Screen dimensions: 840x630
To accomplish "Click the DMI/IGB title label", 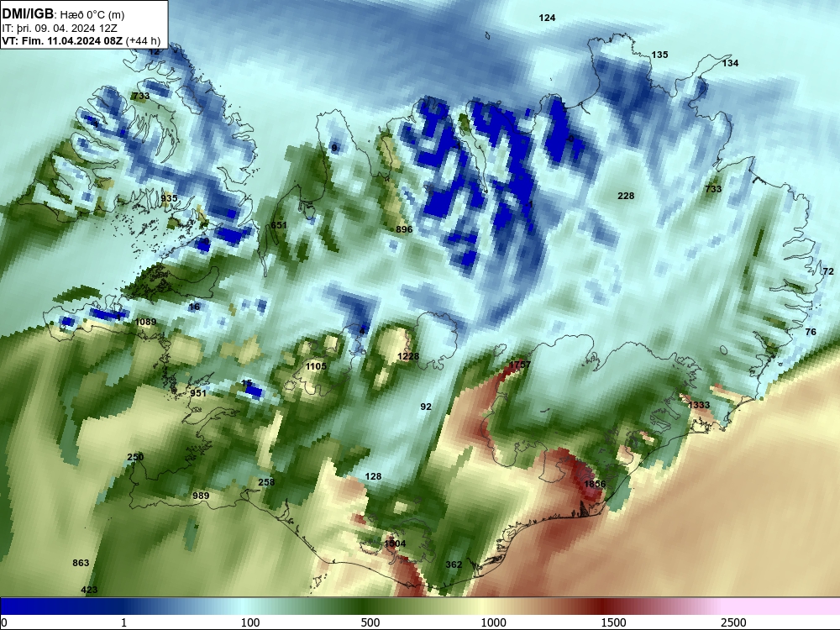I will click(28, 14).
